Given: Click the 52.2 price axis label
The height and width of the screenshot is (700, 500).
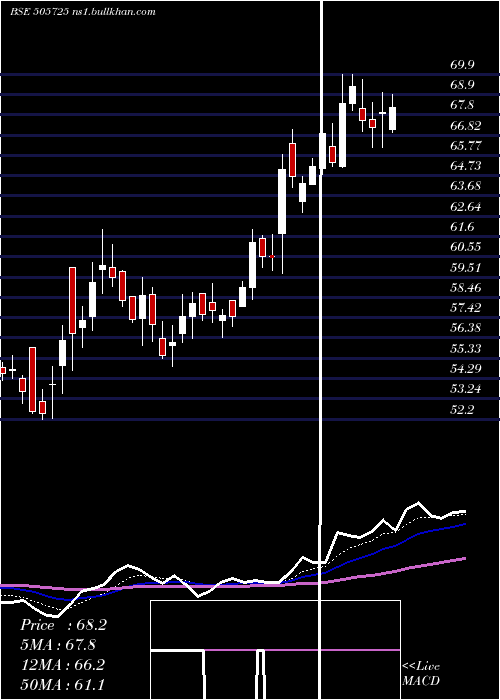Looking at the screenshot, I should tap(462, 409).
